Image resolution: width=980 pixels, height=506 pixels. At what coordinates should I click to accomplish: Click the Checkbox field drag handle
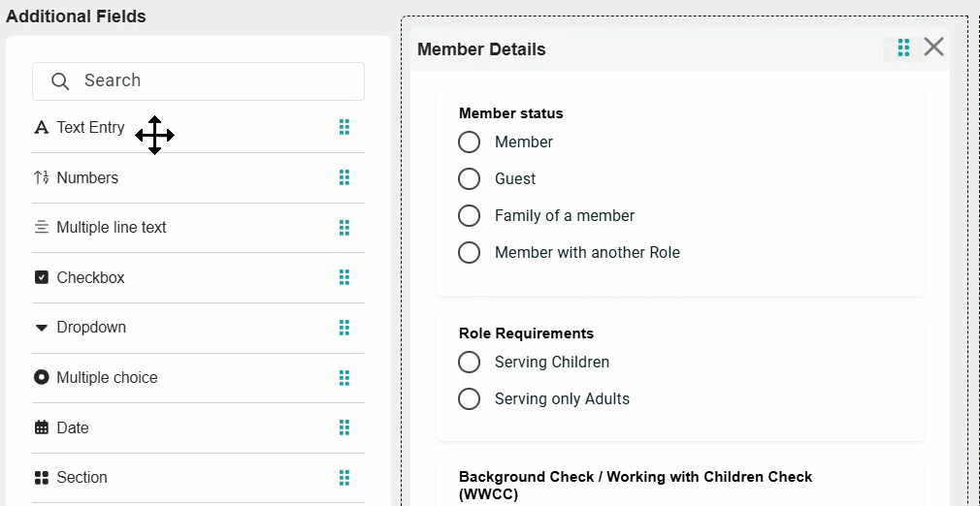pos(343,277)
